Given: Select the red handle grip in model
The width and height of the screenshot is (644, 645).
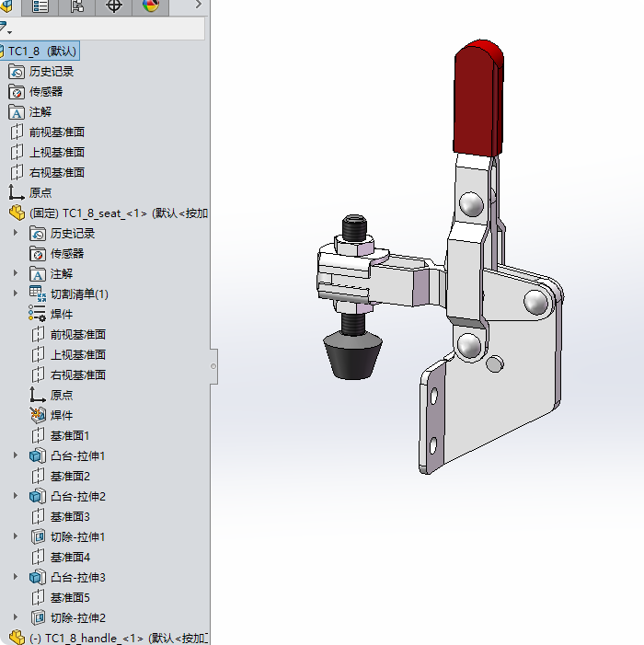Looking at the screenshot, I should [x=478, y=98].
